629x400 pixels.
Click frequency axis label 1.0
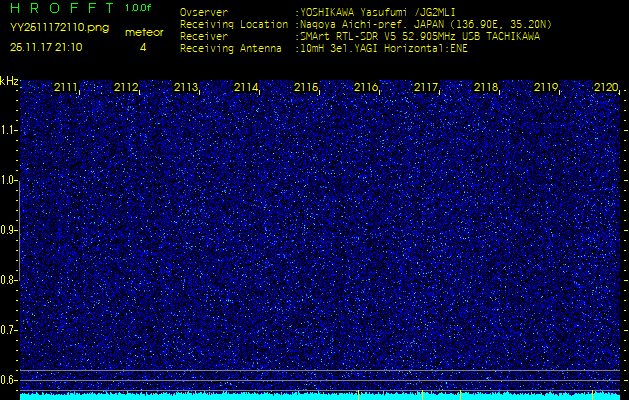pos(9,181)
